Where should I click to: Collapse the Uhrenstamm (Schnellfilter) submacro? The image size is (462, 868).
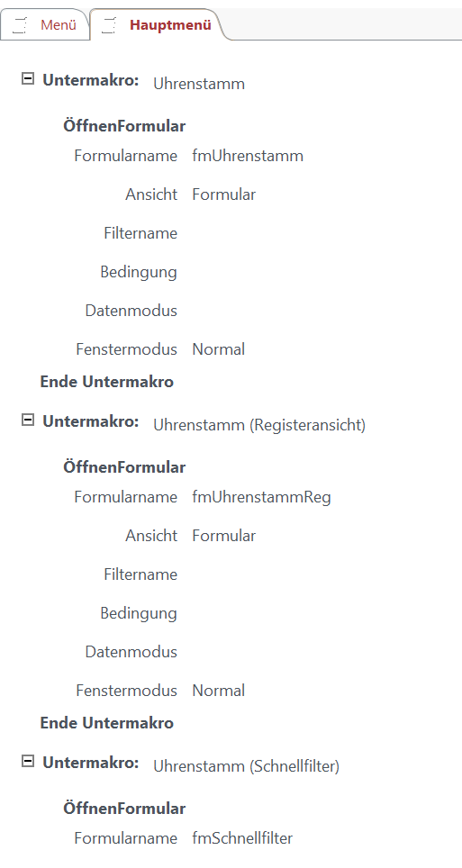point(27,761)
